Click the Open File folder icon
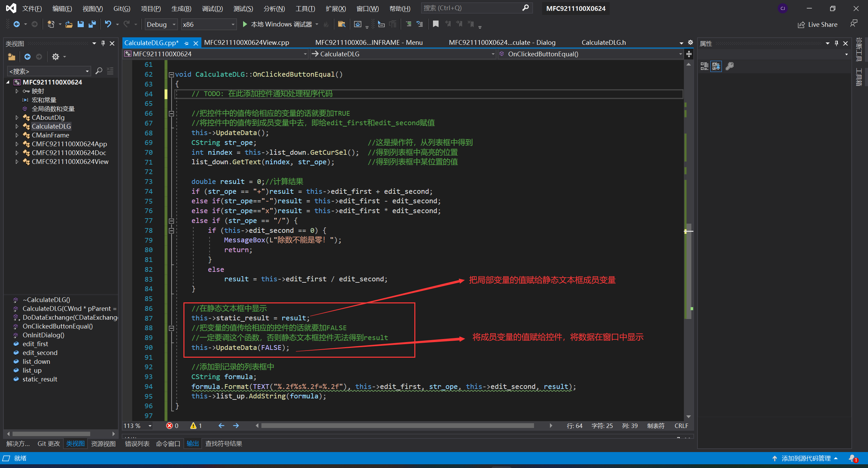 pyautogui.click(x=69, y=24)
